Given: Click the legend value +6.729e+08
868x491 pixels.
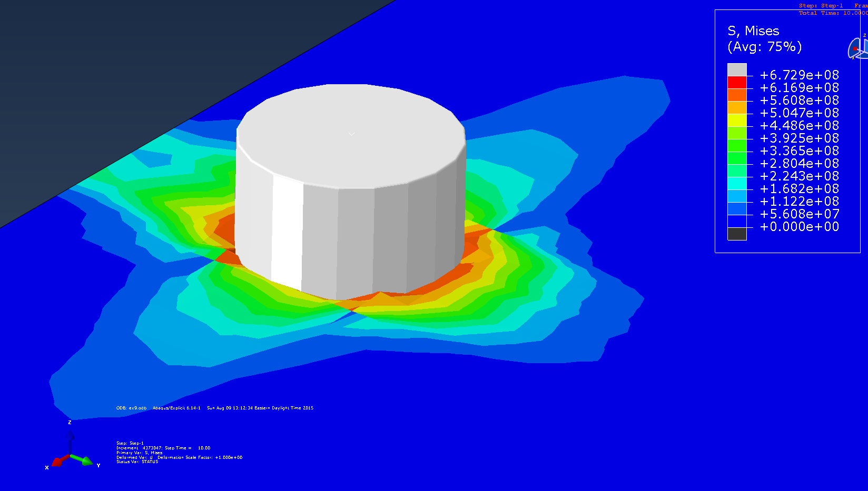Looking at the screenshot, I should 800,75.
